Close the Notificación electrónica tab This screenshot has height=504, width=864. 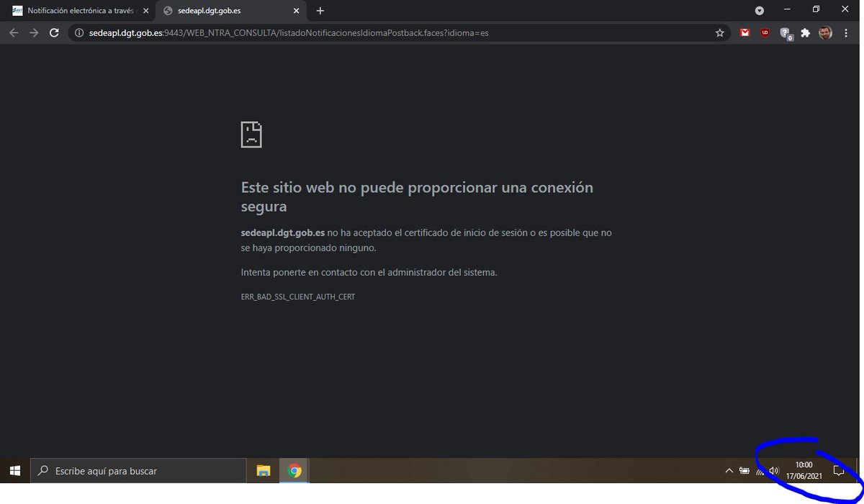click(x=145, y=12)
